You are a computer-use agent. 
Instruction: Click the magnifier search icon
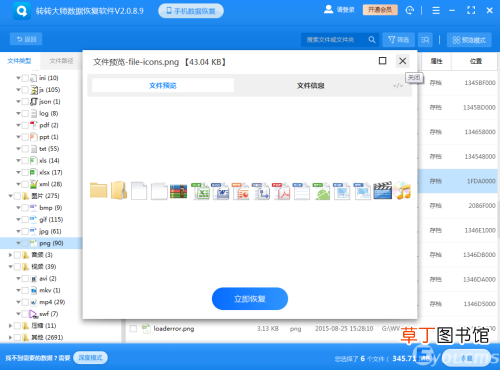[x=372, y=40]
